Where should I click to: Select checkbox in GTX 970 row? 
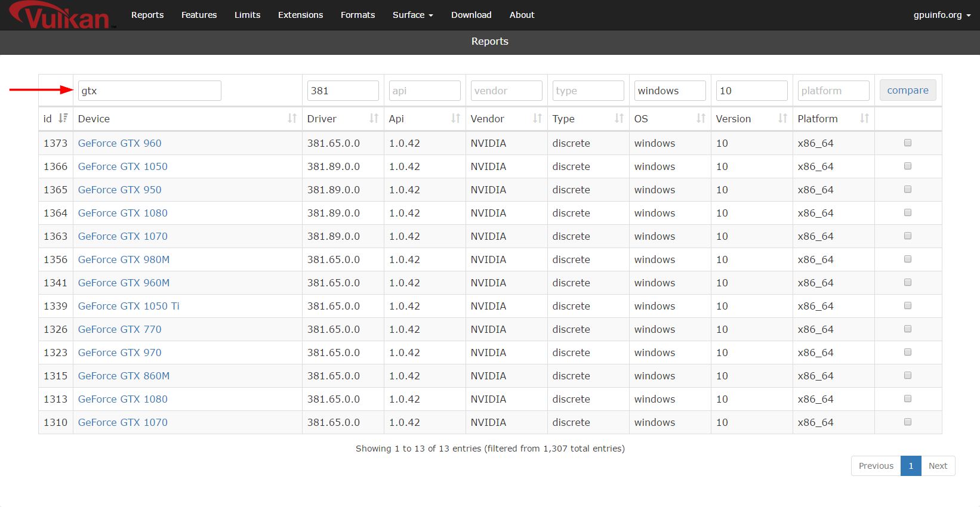pos(908,352)
